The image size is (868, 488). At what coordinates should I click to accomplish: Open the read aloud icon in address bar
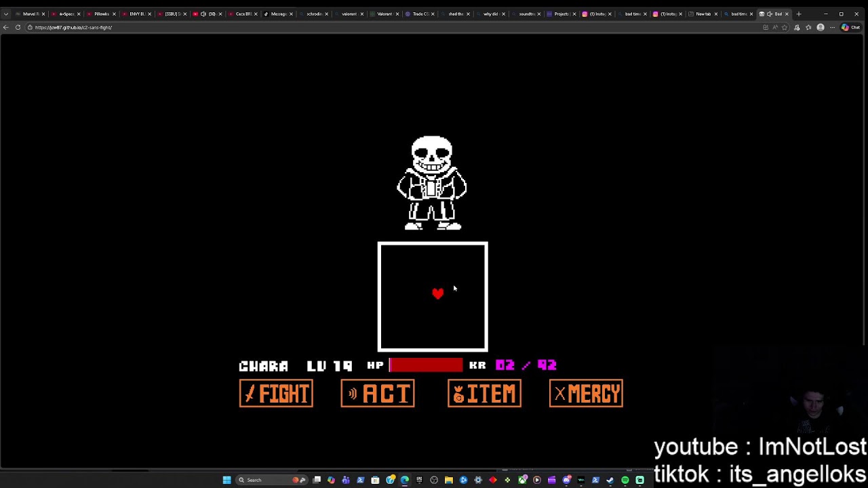click(775, 27)
